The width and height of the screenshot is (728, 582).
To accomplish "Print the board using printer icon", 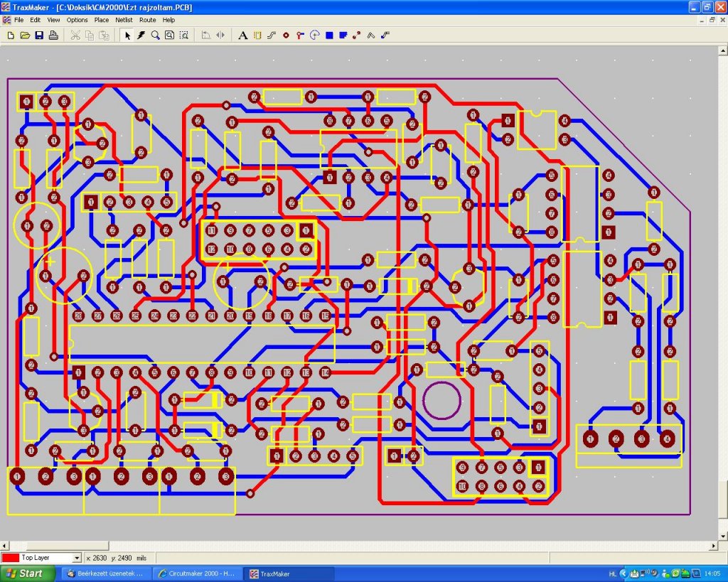I will point(53,36).
